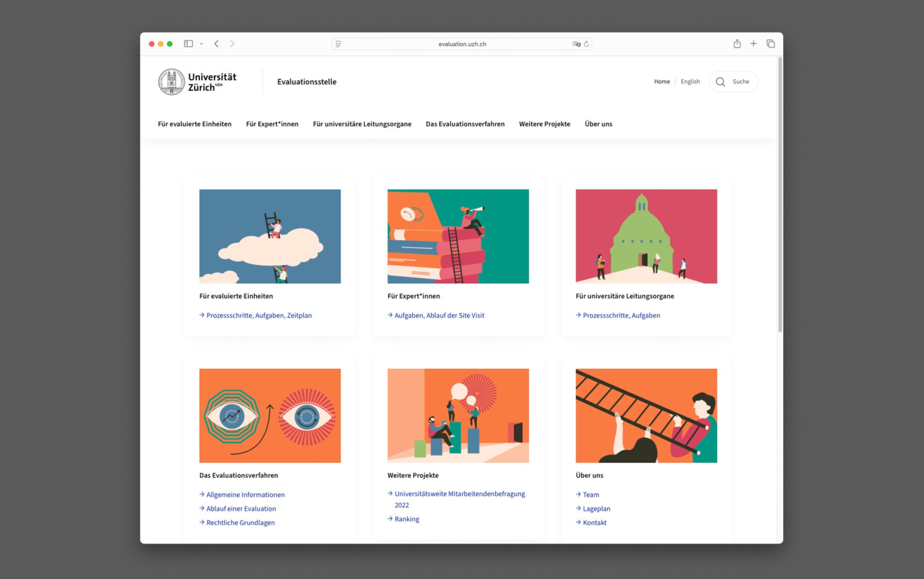Click the magnifier search icon
Screen dimensions: 924x579
click(x=720, y=82)
